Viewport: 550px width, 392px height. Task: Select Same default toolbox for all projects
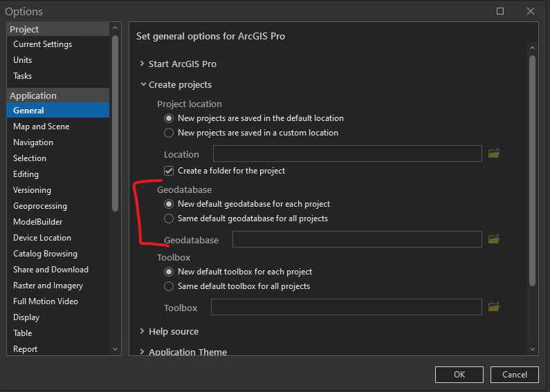(x=169, y=286)
